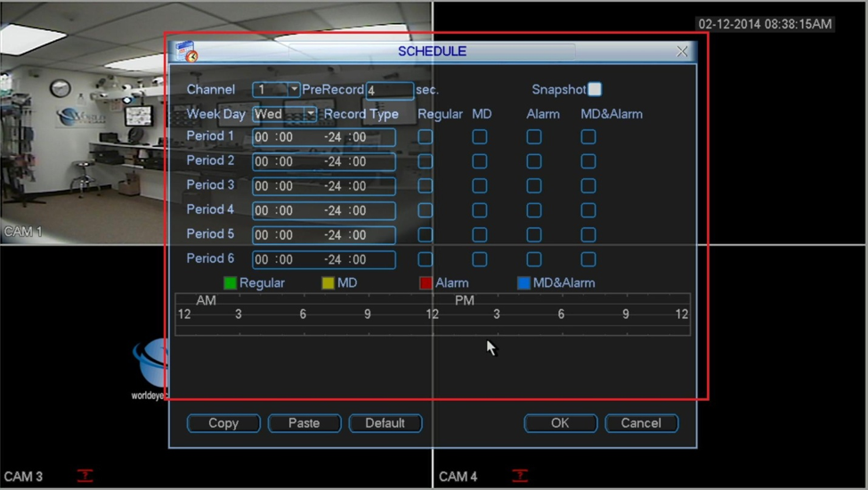Click the Period 1 time range field
This screenshot has height=490, width=868.
[324, 137]
